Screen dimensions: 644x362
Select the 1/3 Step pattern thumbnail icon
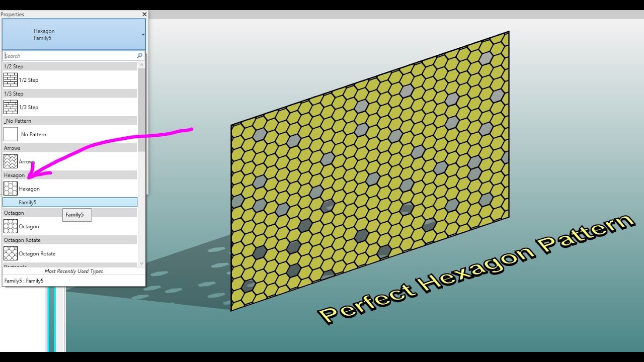tap(11, 107)
